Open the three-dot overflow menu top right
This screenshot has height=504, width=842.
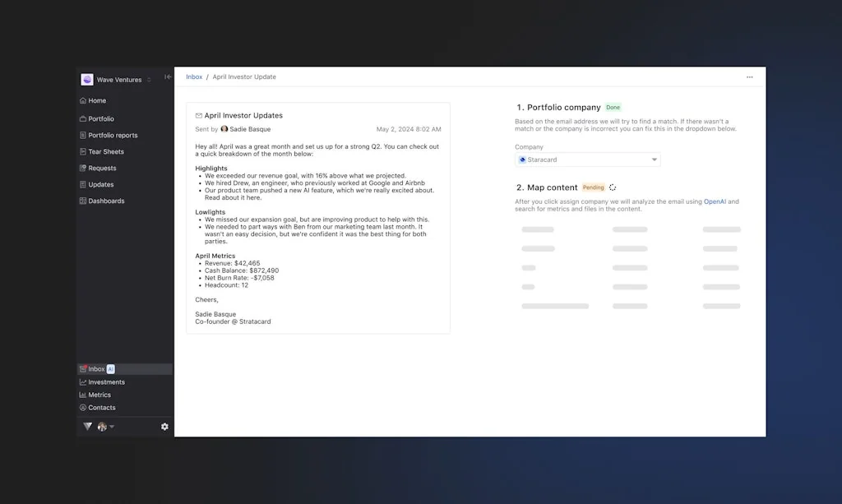749,76
